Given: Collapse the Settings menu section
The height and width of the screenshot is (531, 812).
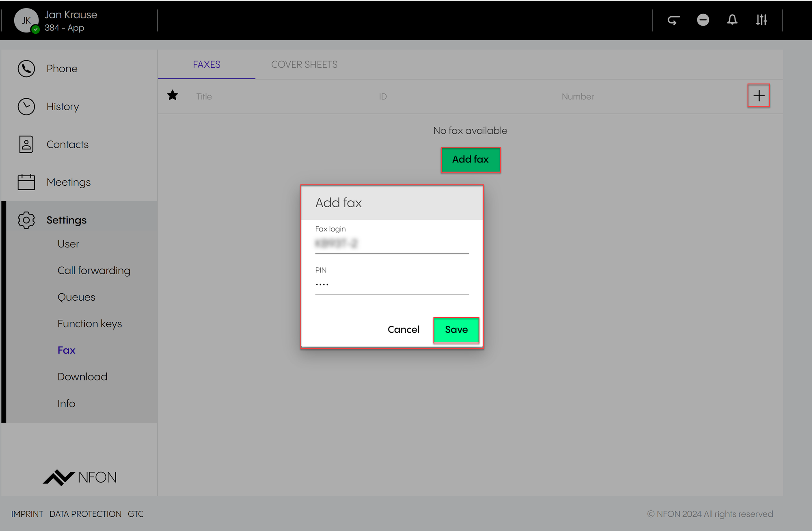Looking at the screenshot, I should pos(66,220).
